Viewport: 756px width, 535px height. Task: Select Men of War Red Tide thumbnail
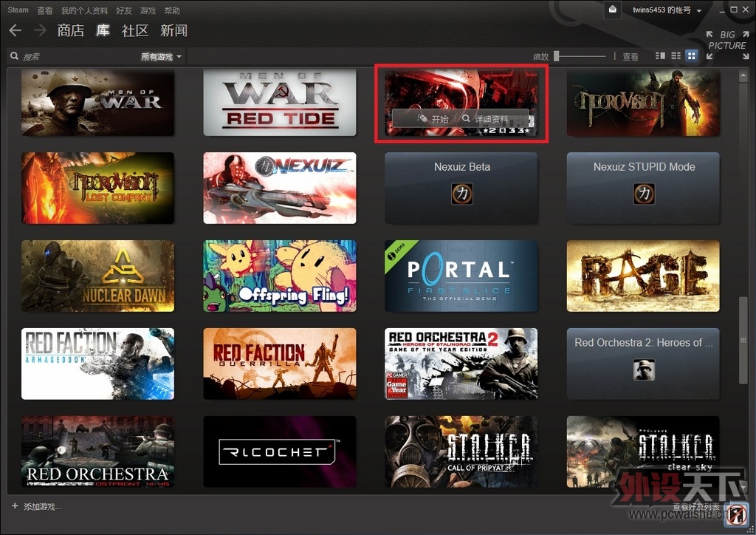point(280,102)
